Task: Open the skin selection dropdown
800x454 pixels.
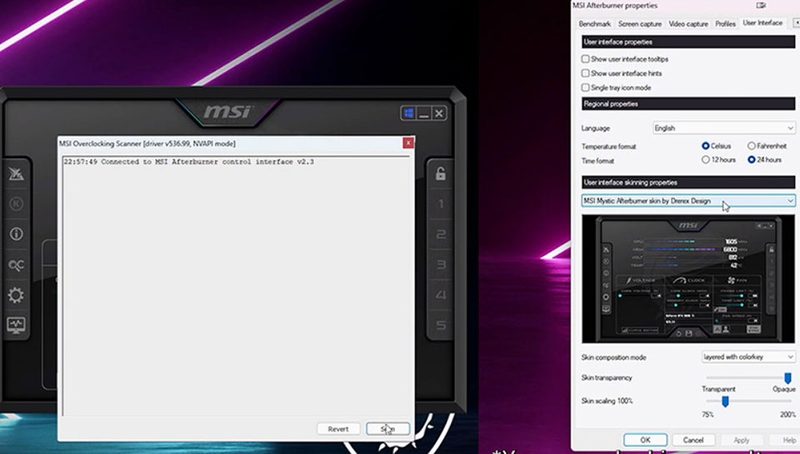Action: pyautogui.click(x=688, y=201)
